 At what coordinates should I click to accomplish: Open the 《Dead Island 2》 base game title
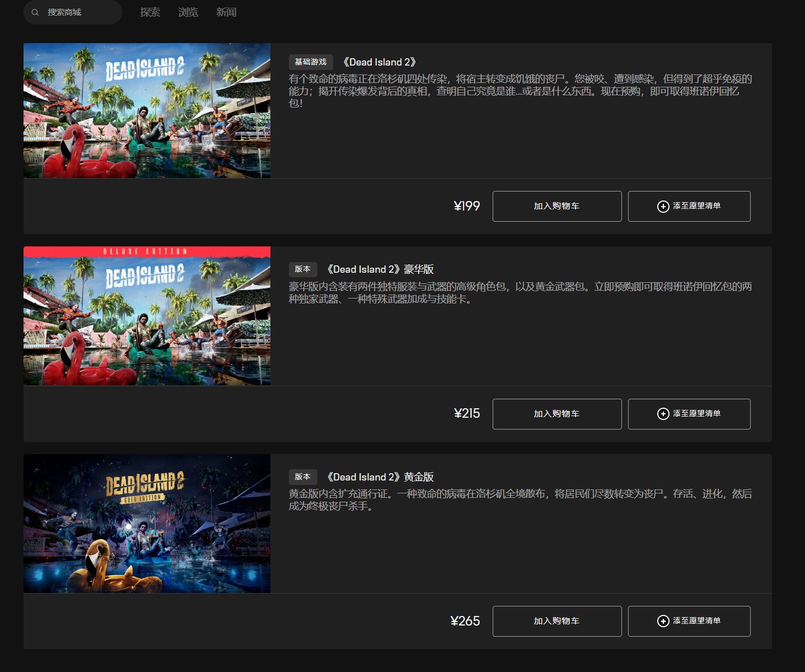point(379,62)
